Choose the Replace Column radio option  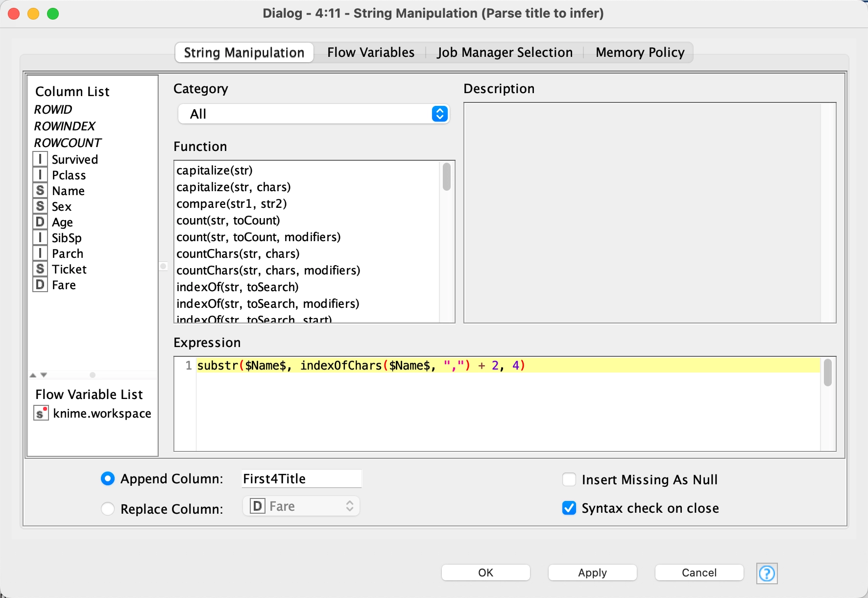tap(108, 509)
